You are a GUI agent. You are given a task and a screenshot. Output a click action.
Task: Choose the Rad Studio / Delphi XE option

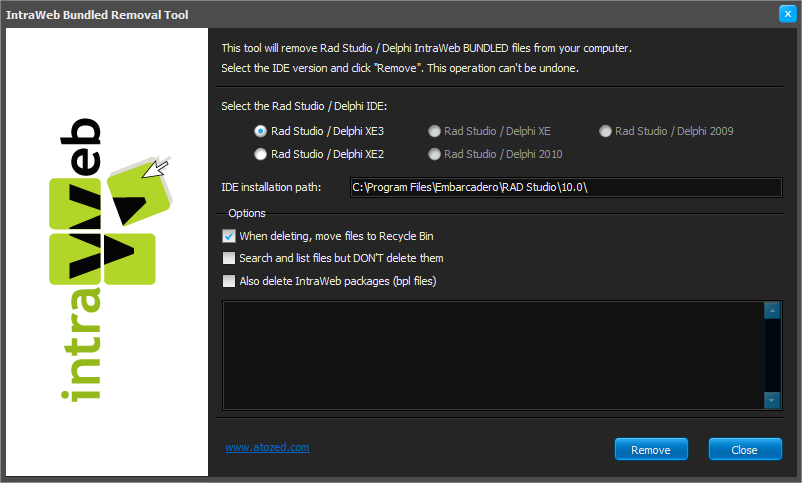point(434,131)
